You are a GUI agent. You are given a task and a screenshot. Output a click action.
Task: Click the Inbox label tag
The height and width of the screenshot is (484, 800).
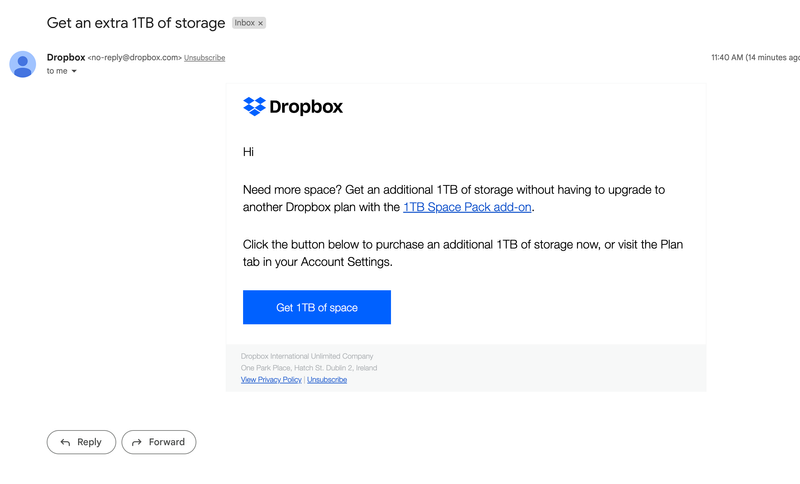point(245,23)
